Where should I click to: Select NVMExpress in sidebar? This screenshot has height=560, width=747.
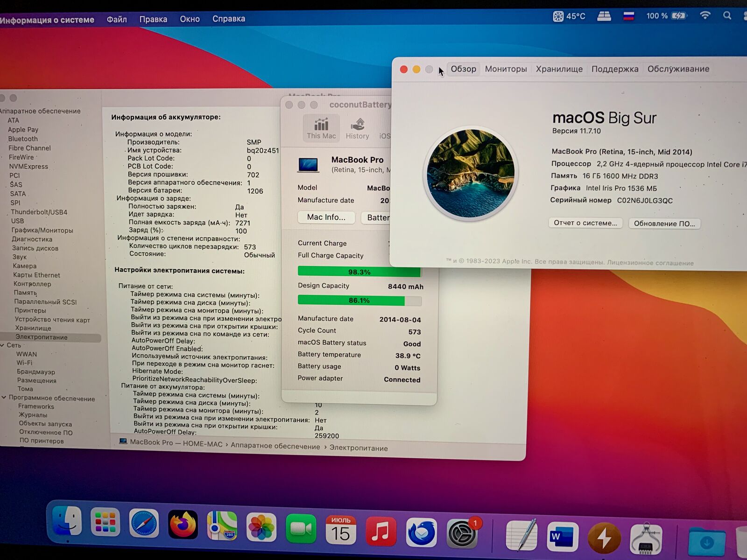tap(28, 166)
